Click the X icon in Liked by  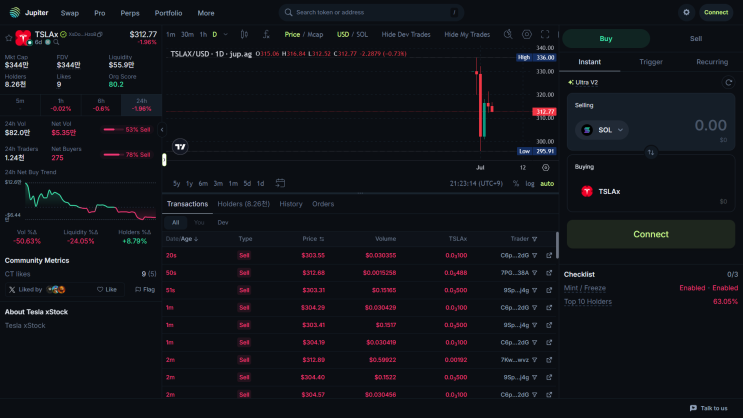click(12, 290)
